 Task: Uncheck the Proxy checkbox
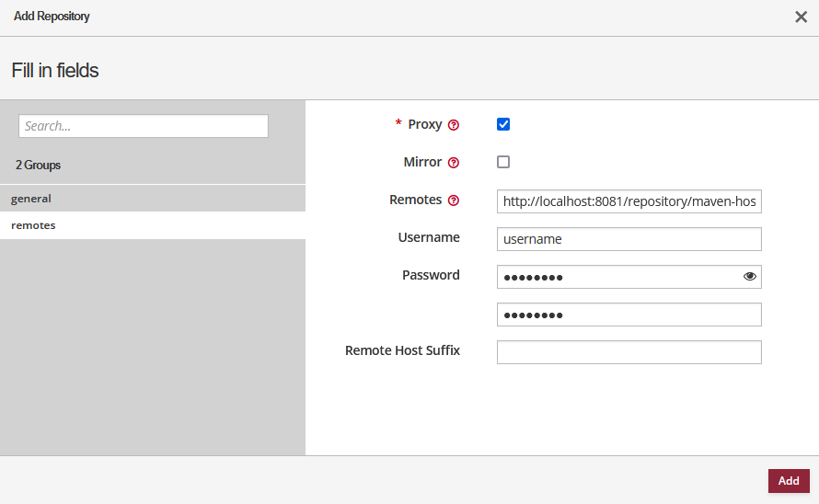tap(503, 124)
